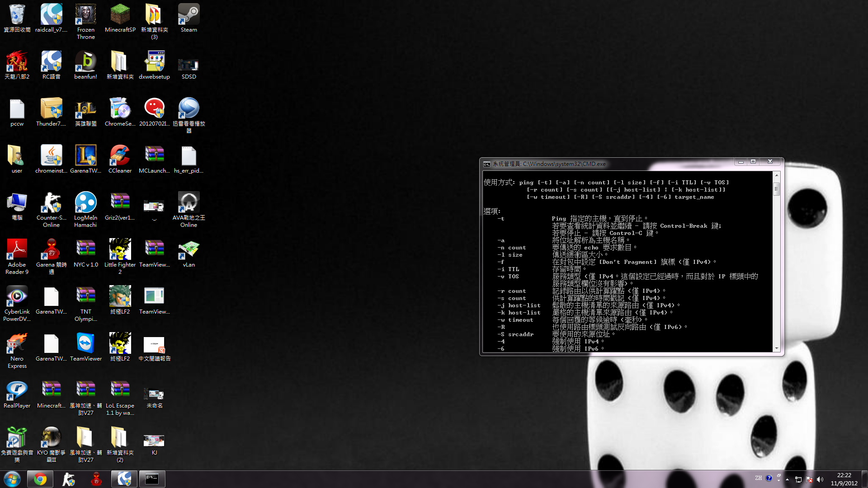Image resolution: width=868 pixels, height=488 pixels.
Task: Click Chrome in the taskbar
Action: point(40,479)
